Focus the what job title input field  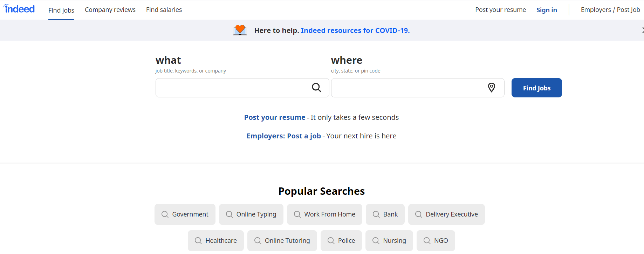(x=242, y=88)
